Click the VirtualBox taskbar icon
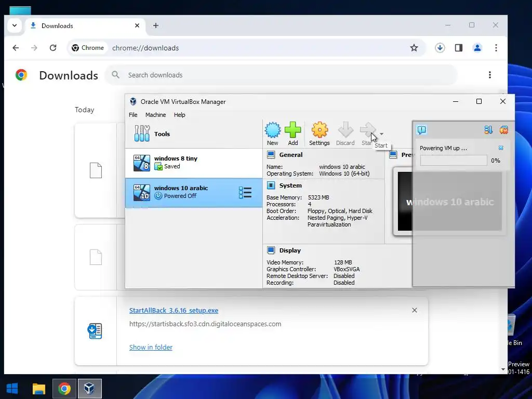This screenshot has width=532, height=399. pyautogui.click(x=89, y=389)
